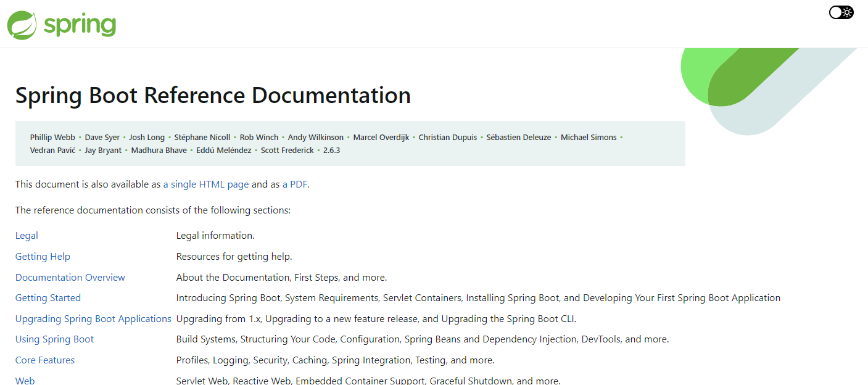Click 'Upgrading from 1.x' description text
The width and height of the screenshot is (868, 385).
[376, 319]
